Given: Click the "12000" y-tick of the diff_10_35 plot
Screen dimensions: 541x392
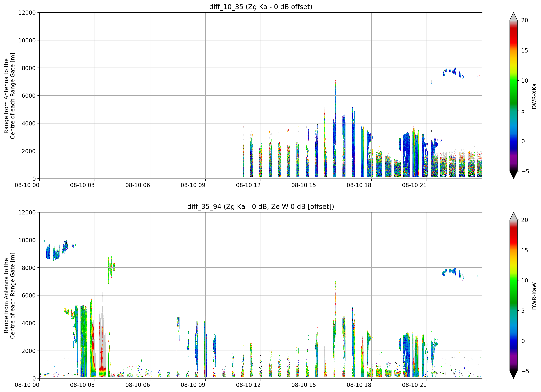Looking at the screenshot, I should (x=27, y=13).
